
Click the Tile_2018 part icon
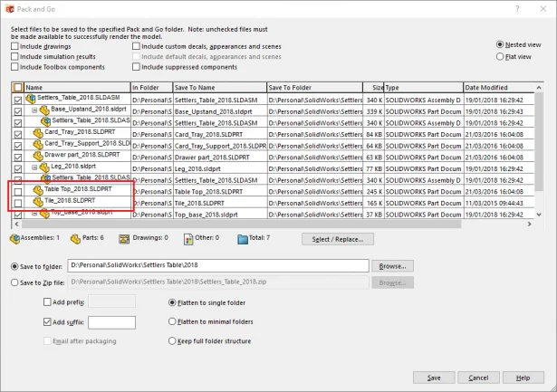pyautogui.click(x=38, y=201)
